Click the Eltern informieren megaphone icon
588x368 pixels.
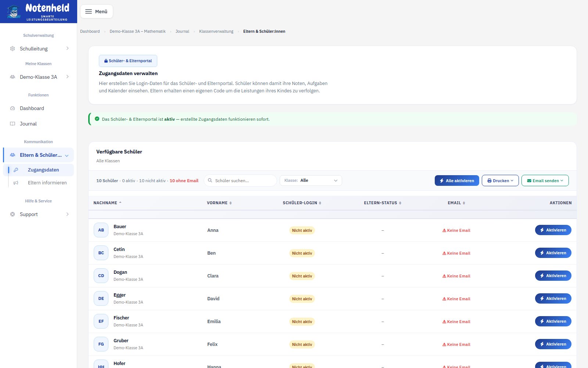(x=16, y=183)
